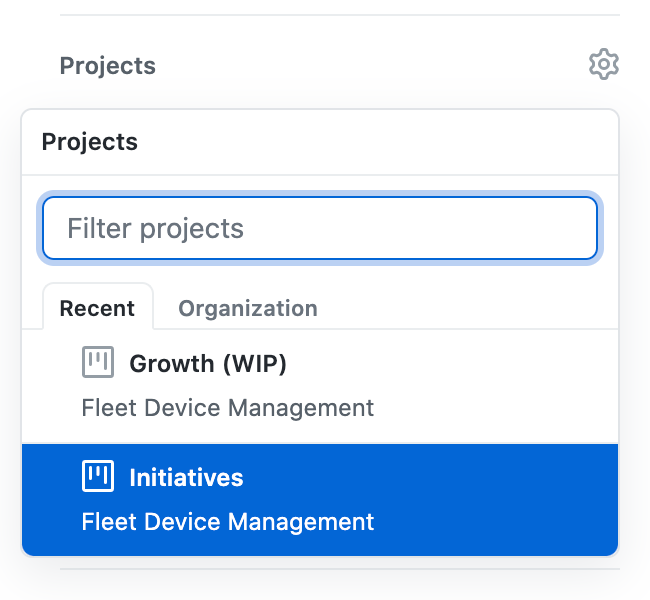Click Fleet Device Management under Growth (WIP)

pyautogui.click(x=228, y=408)
